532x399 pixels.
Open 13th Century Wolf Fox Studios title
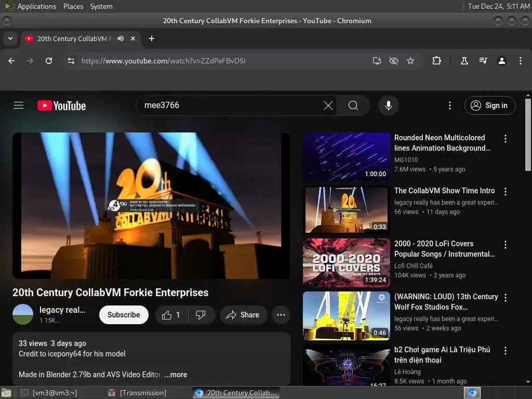(x=446, y=302)
